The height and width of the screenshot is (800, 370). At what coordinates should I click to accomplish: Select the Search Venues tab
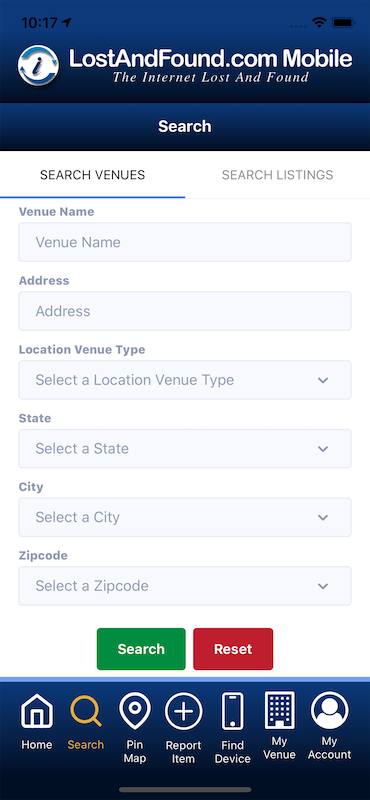pyautogui.click(x=92, y=175)
